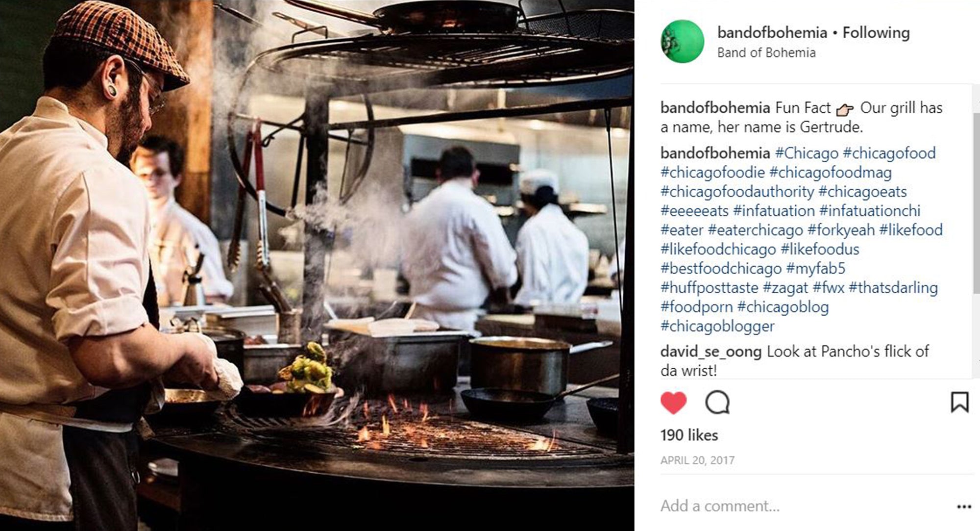Open the three-dots more options menu
The height and width of the screenshot is (531, 980).
[964, 506]
